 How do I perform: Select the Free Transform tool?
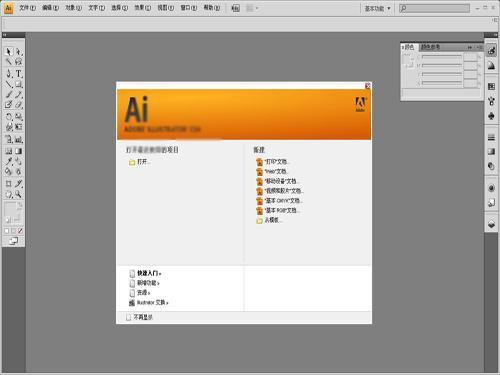coord(18,127)
